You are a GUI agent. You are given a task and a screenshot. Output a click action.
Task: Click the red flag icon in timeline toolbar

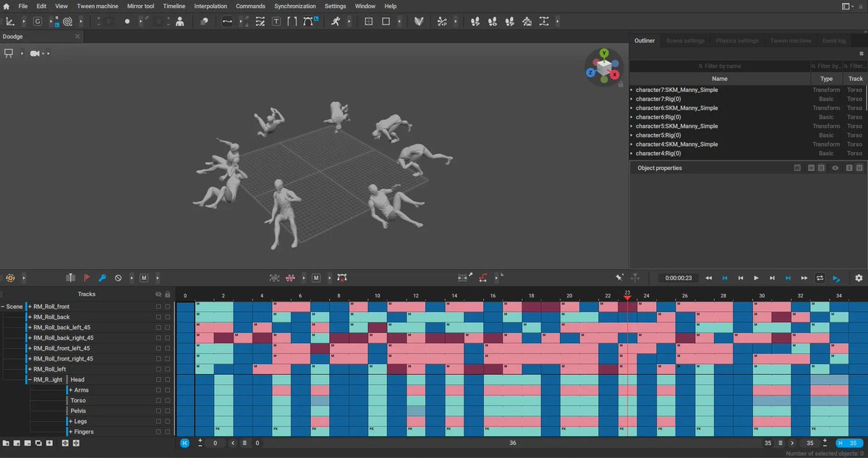[x=86, y=278]
